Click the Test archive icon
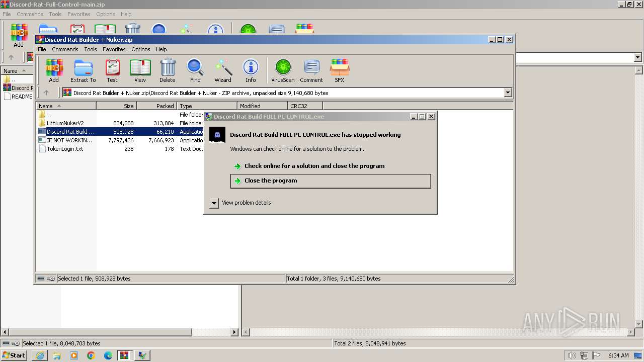Viewport: 644px width, 362px height. click(112, 70)
